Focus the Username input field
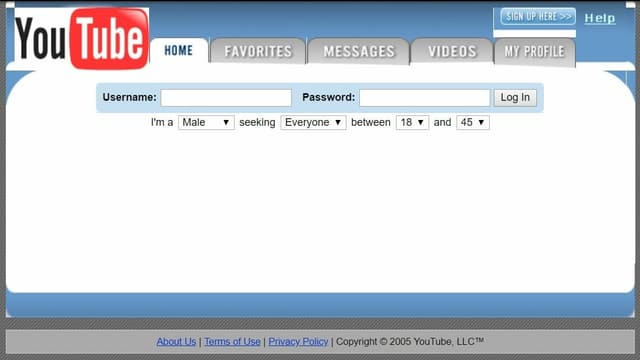Image resolution: width=640 pixels, height=360 pixels. (226, 98)
